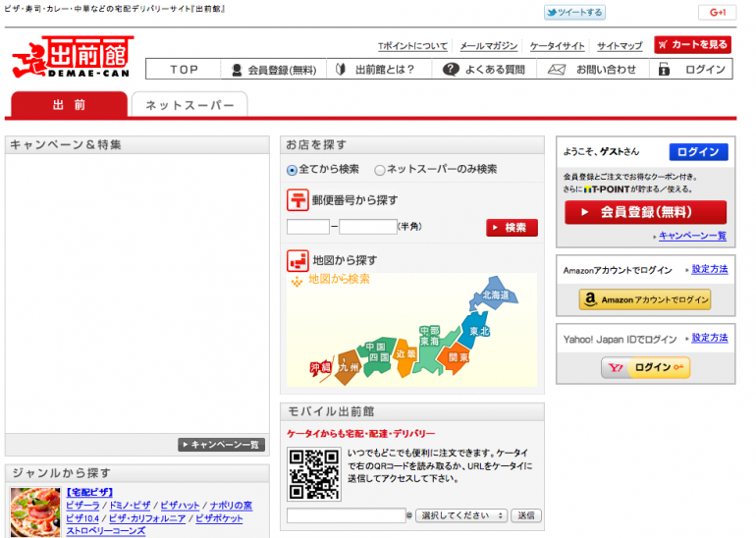Open Amazon 設定方法 link
756x538 pixels.
point(710,269)
